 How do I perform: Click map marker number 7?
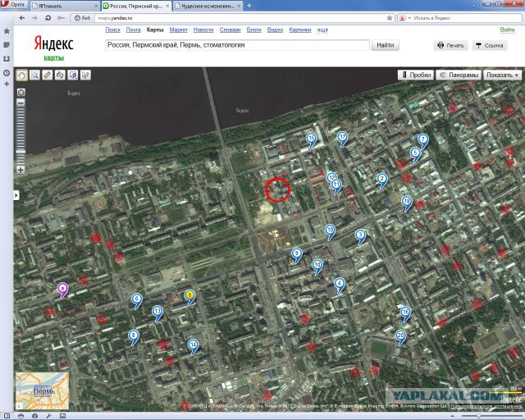[x=423, y=141]
